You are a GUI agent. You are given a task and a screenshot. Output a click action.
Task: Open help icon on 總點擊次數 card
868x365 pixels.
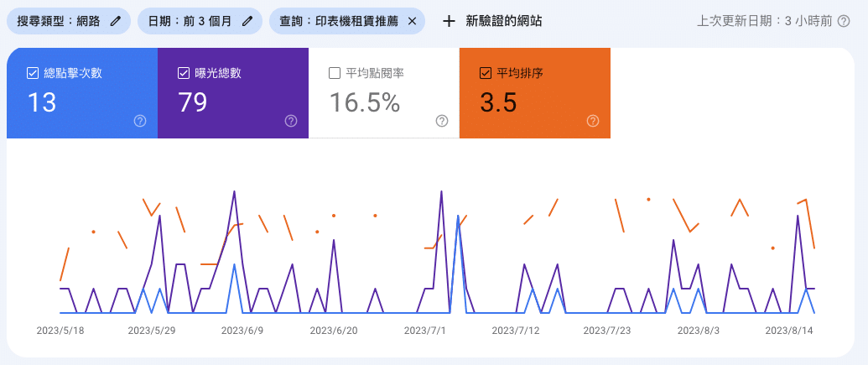point(140,121)
